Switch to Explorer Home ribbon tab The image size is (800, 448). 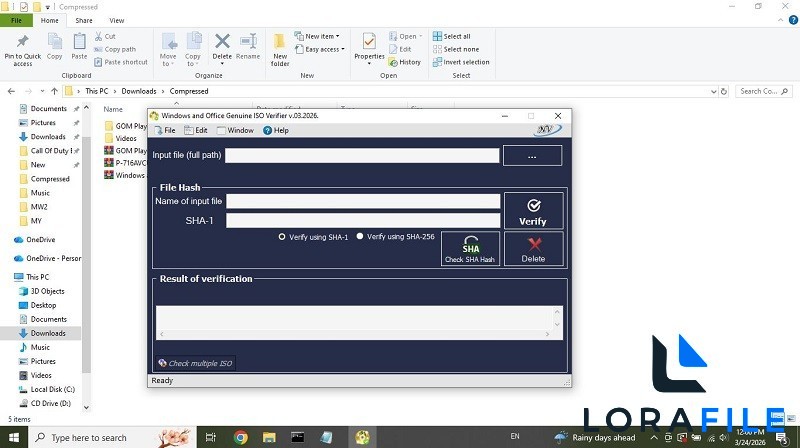click(x=49, y=20)
